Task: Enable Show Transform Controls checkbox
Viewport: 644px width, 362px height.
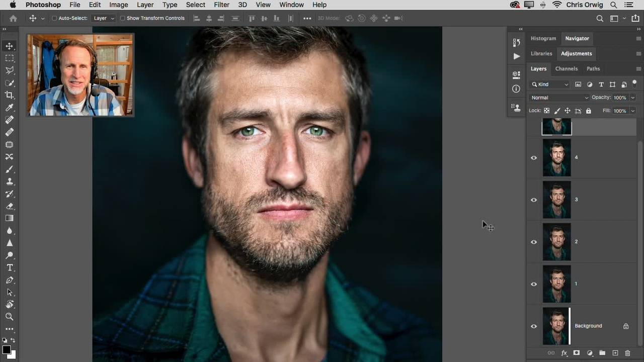Action: 122,18
